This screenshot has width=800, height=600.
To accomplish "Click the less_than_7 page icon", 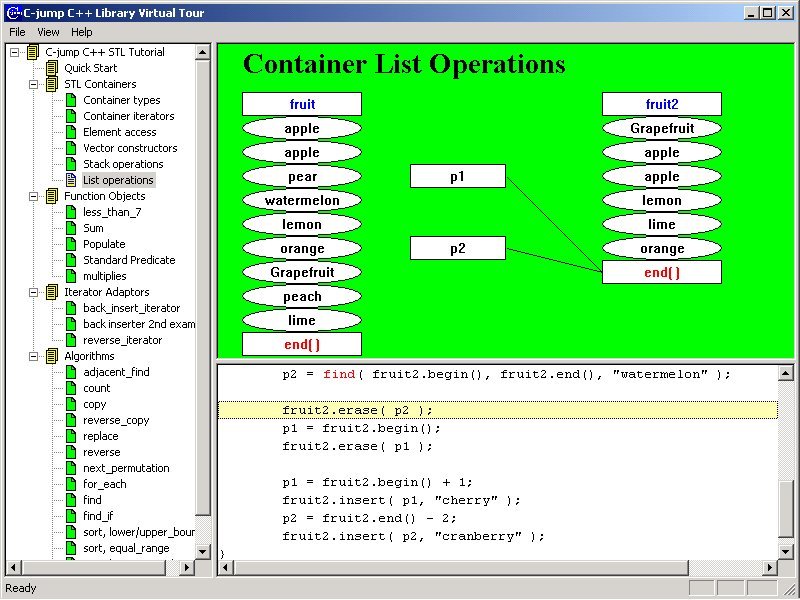I will coord(71,212).
